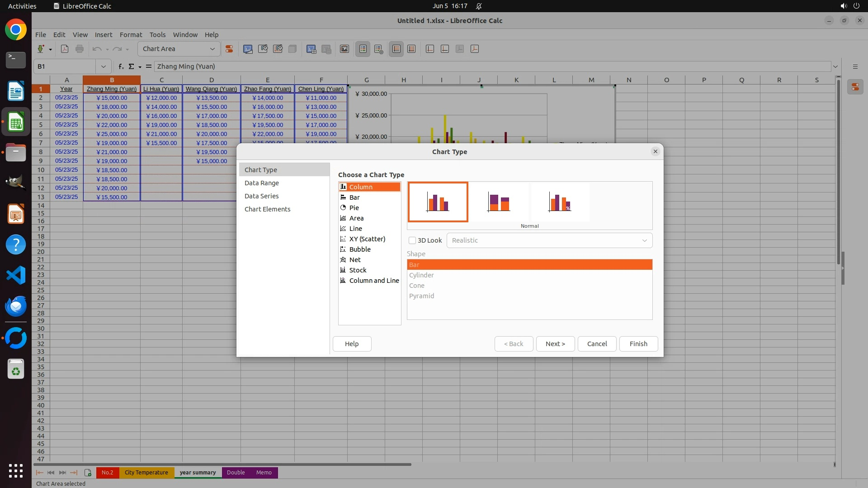
Task: Click the horizontal sheet scrollbar
Action: click(x=222, y=465)
